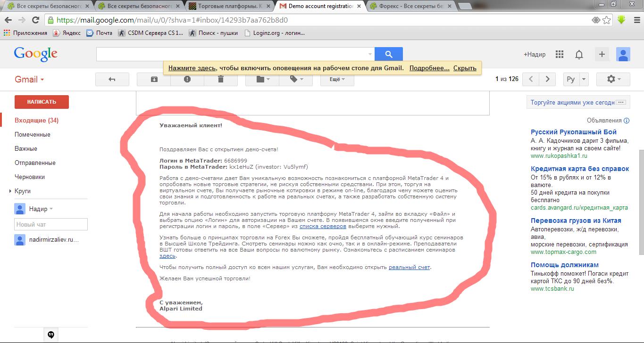Open the Ещё more actions dropdown
The image size is (644, 343).
[x=337, y=79]
